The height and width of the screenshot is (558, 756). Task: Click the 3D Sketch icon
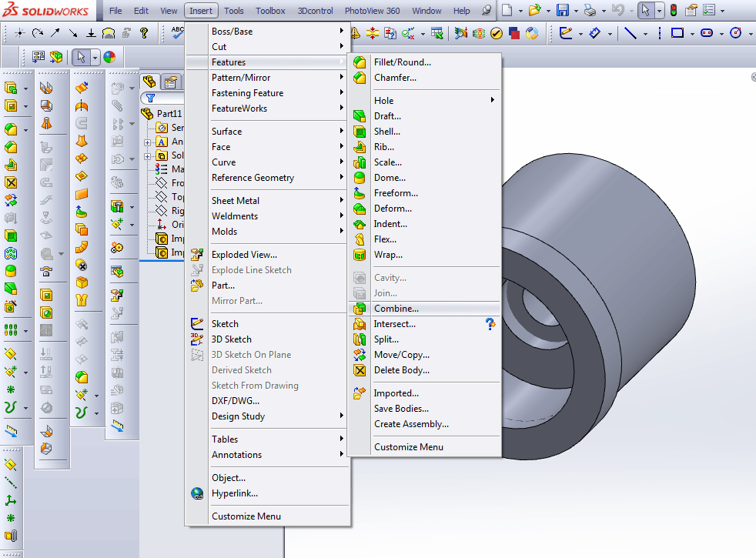click(197, 339)
